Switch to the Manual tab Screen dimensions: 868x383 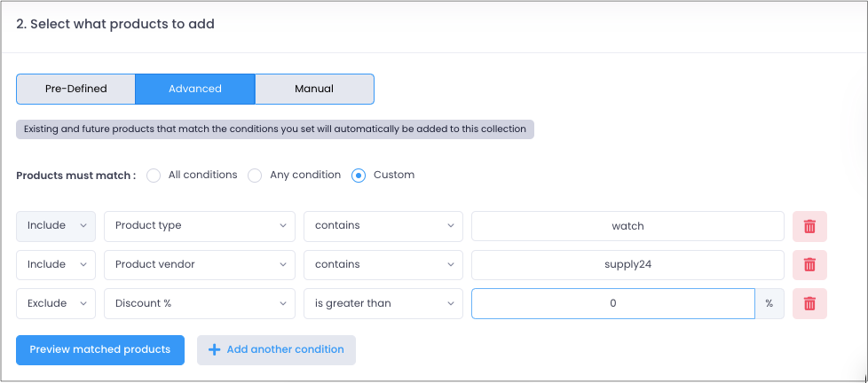click(314, 89)
